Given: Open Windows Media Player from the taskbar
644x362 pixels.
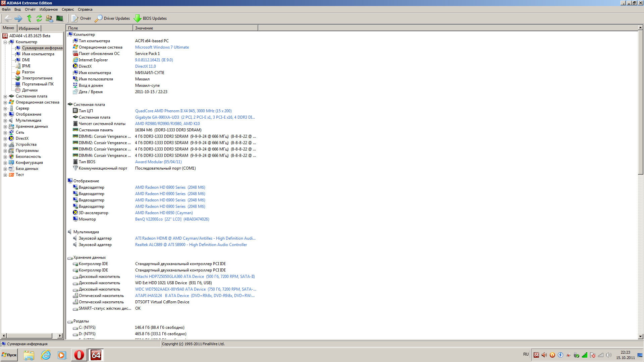Looking at the screenshot, I should pos(62,355).
